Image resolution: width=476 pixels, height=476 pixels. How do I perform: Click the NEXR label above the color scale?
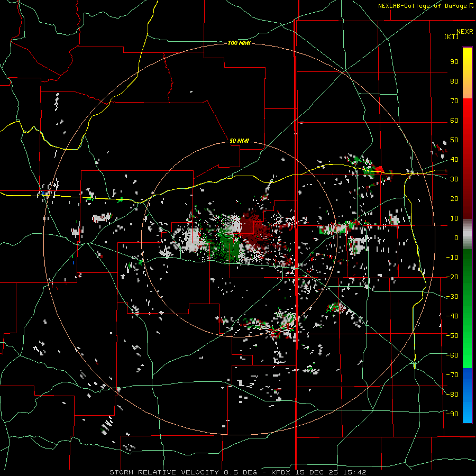(465, 32)
